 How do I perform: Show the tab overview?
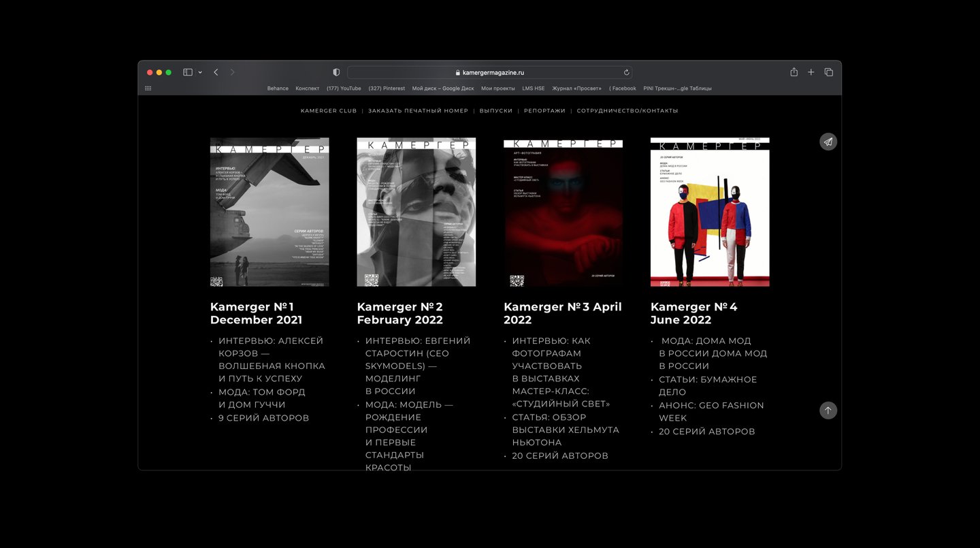(x=828, y=72)
